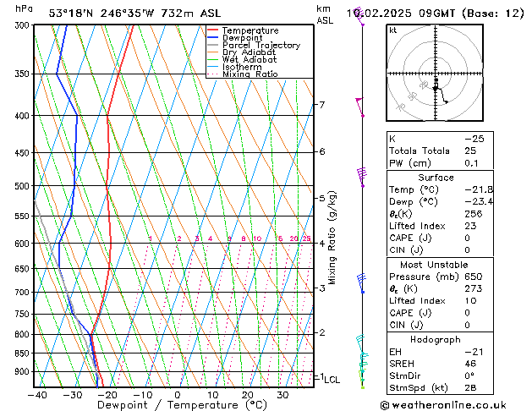532x411 pixels.
Task: Click the '850' hPa pressure label
Action: tap(24, 353)
